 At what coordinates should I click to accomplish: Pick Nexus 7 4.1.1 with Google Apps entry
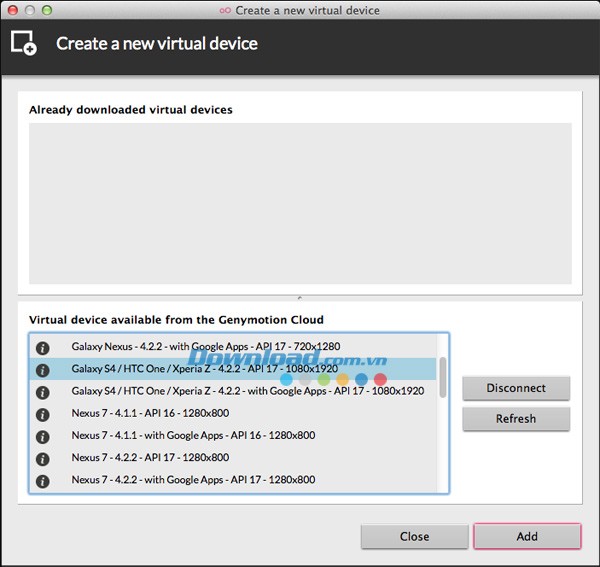[x=193, y=435]
